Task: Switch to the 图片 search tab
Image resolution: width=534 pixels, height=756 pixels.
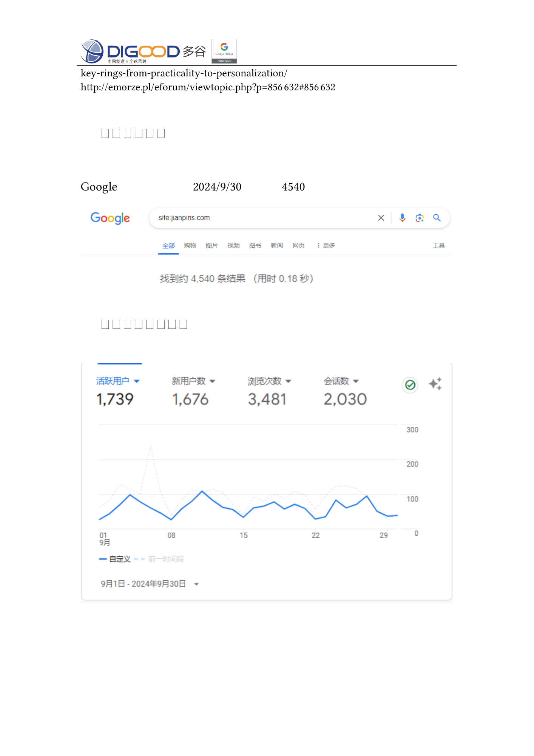Action: click(x=212, y=245)
